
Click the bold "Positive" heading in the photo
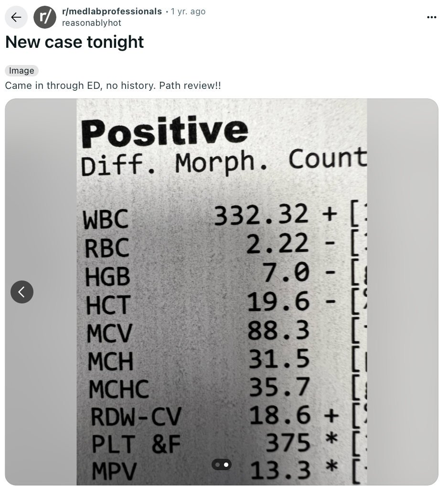click(x=165, y=132)
